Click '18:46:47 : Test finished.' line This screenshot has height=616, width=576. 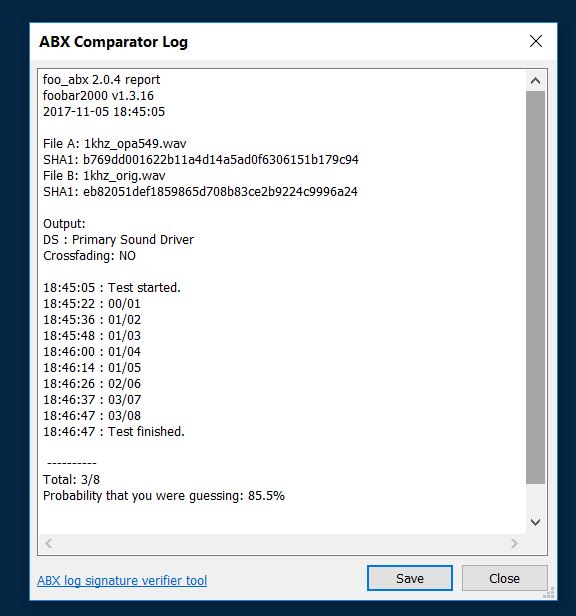coord(114,432)
